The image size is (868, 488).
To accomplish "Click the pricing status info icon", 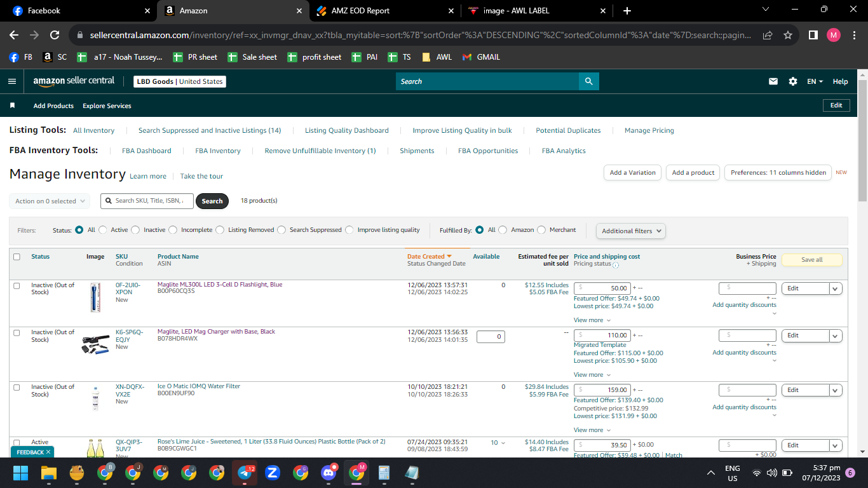I will pos(616,265).
